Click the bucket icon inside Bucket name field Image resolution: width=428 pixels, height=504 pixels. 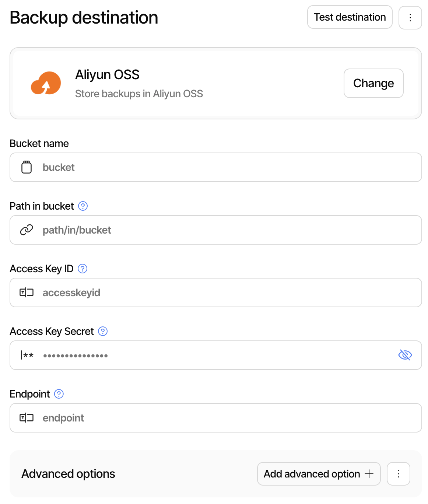tap(26, 167)
